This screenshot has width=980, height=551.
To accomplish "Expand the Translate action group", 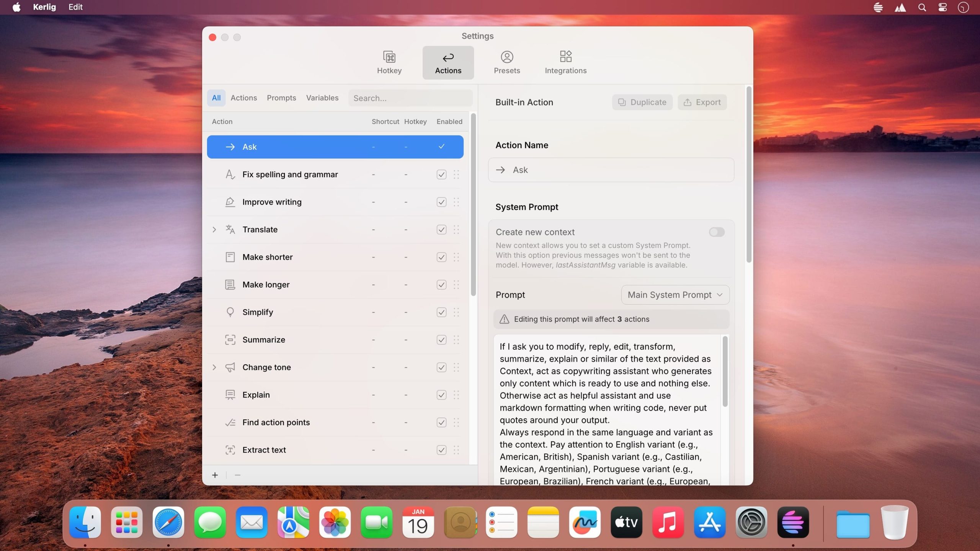I will tap(214, 229).
